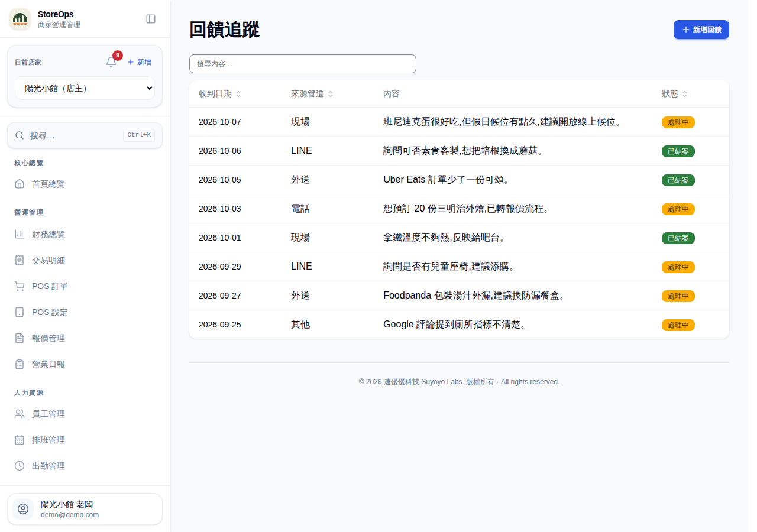
Task: Go to 員工管理
Action: click(x=85, y=414)
